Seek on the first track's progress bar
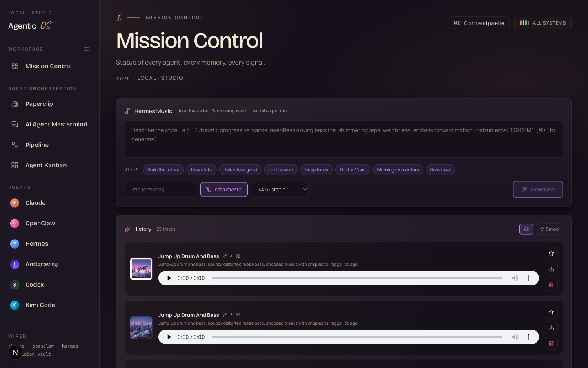The height and width of the screenshot is (368, 588). tap(357, 278)
